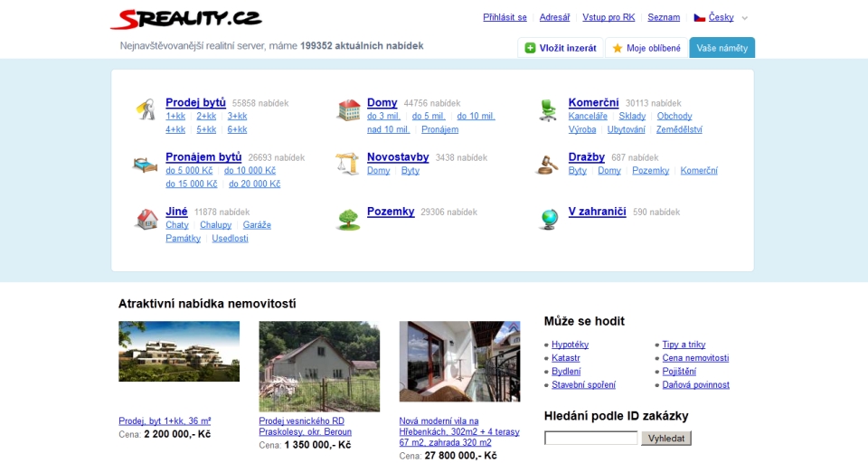This screenshot has width=868, height=463.
Task: Open the Česky language dropdown
Action: [721, 17]
